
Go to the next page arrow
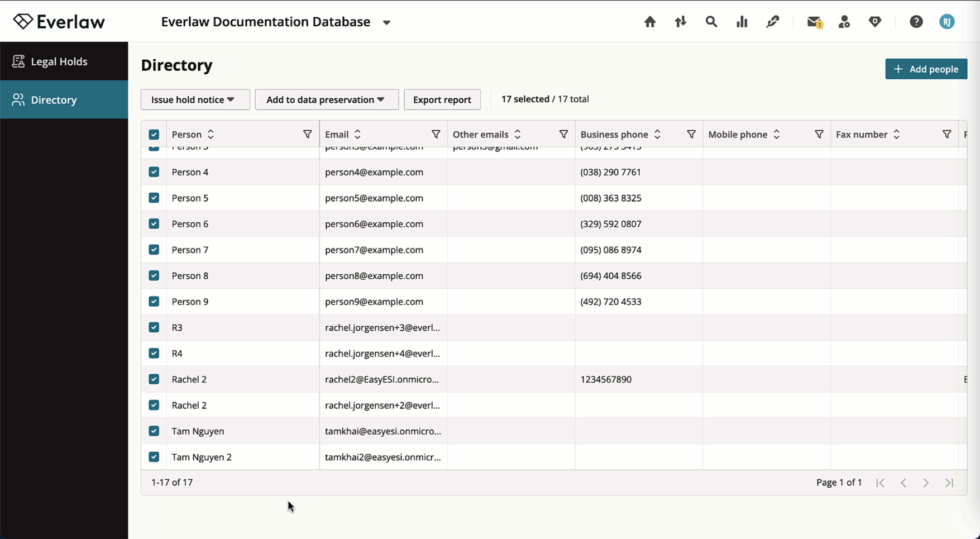[x=926, y=483]
